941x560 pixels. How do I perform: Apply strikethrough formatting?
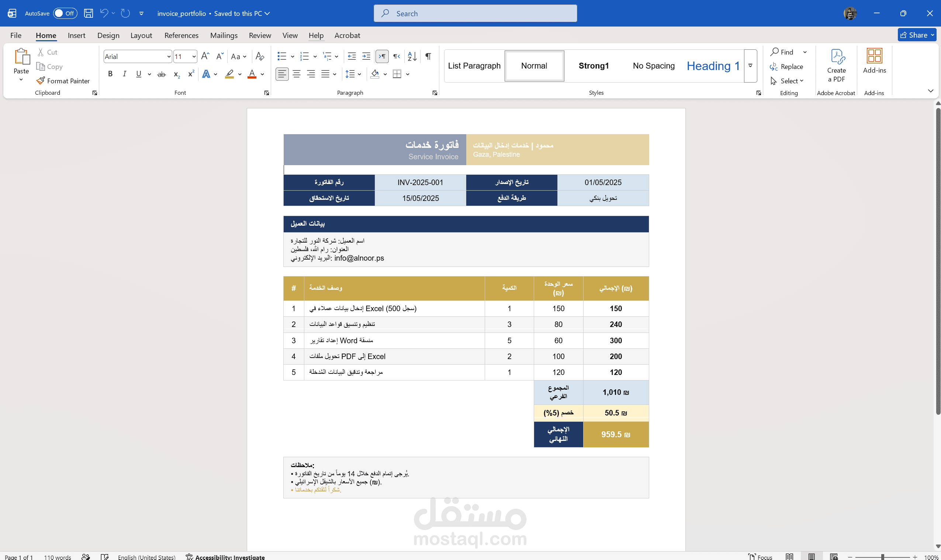(162, 74)
